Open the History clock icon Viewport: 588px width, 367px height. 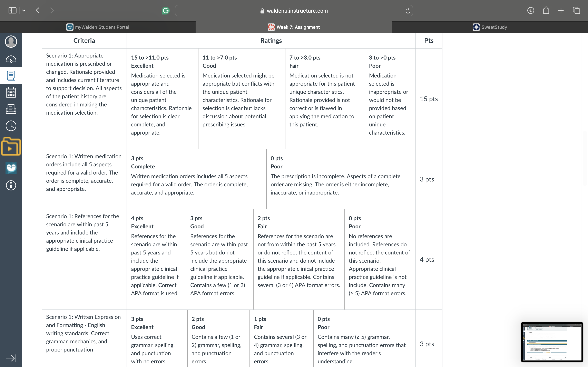(11, 126)
